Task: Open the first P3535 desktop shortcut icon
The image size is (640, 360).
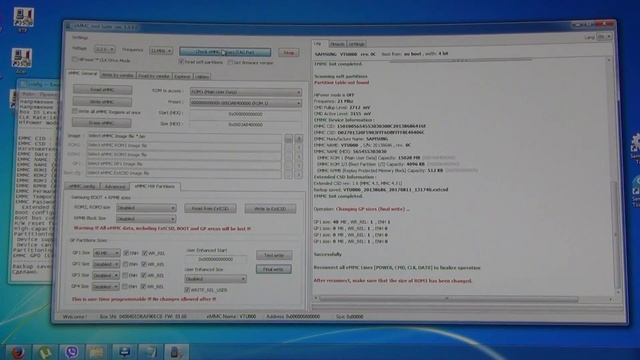Action: pos(23,19)
